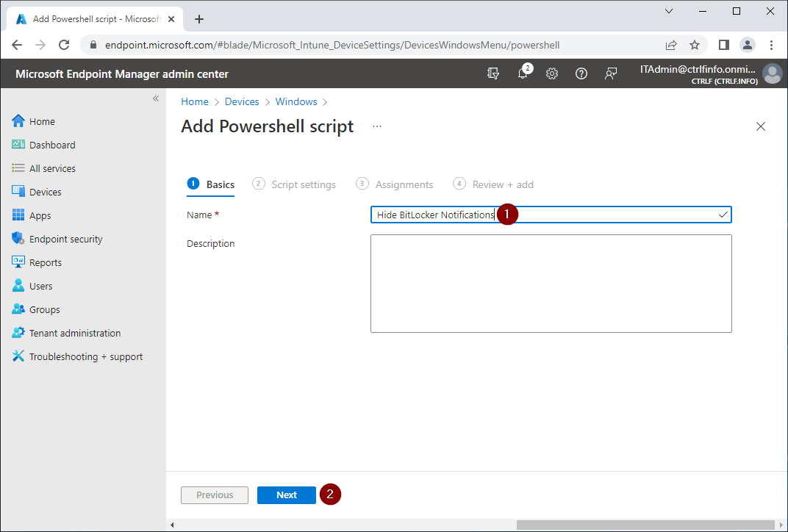Viewport: 788px width, 532px height.
Task: Open the ellipsis menu beside the page title
Action: 376,126
